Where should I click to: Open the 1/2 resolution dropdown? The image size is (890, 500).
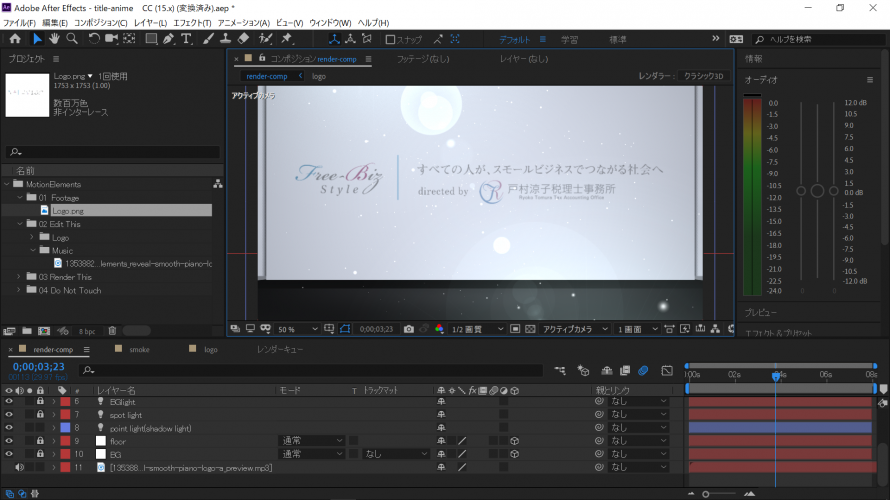[477, 329]
